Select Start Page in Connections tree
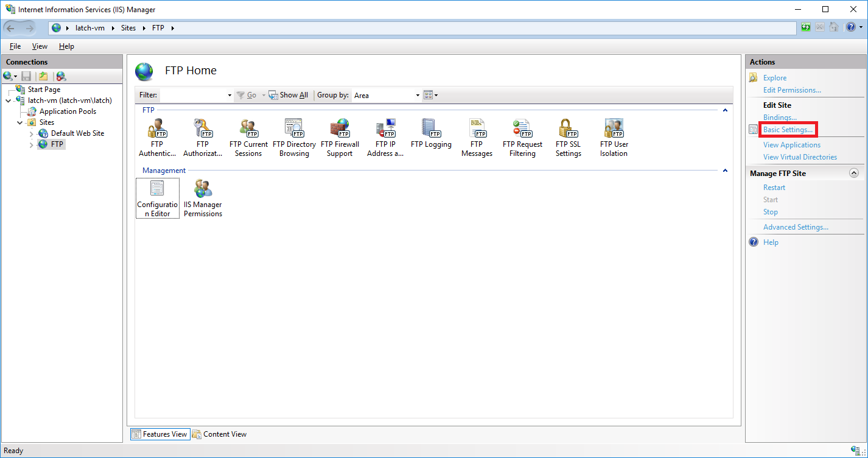The image size is (868, 458). 44,90
